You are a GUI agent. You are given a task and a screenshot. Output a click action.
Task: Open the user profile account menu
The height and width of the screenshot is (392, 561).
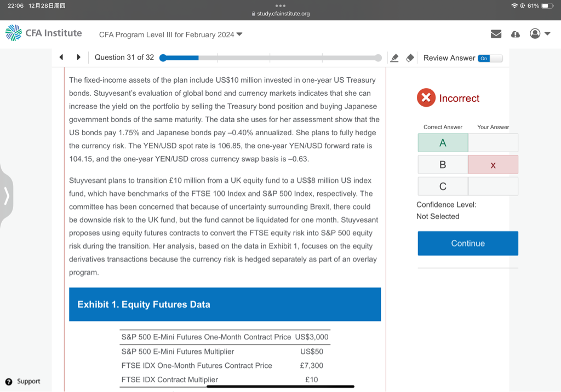coord(539,34)
